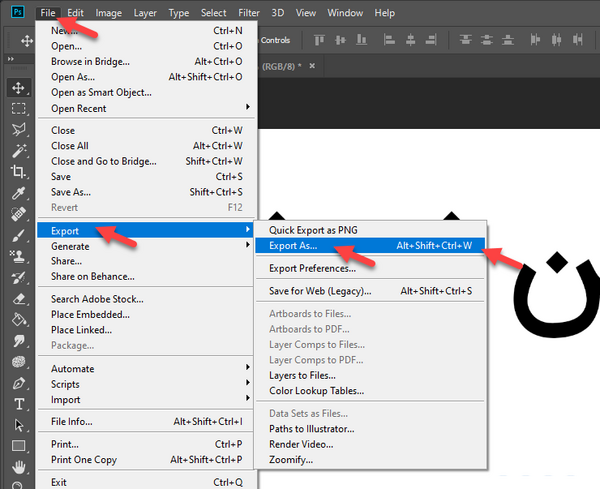Click Align right edges icon
The image size is (600, 489).
[x=431, y=39]
